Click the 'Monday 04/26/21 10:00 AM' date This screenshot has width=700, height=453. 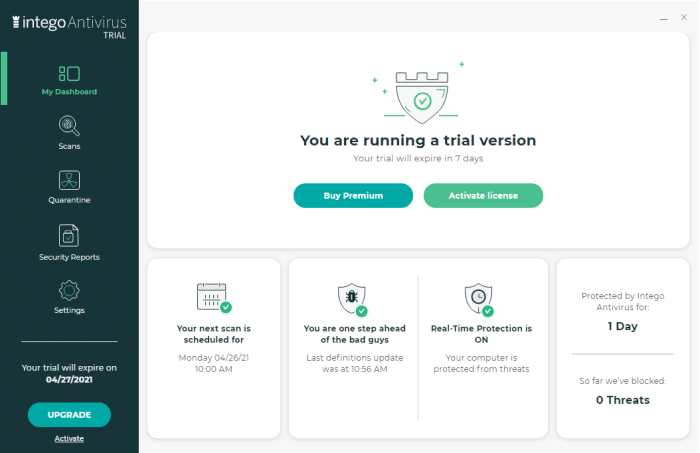(x=214, y=363)
